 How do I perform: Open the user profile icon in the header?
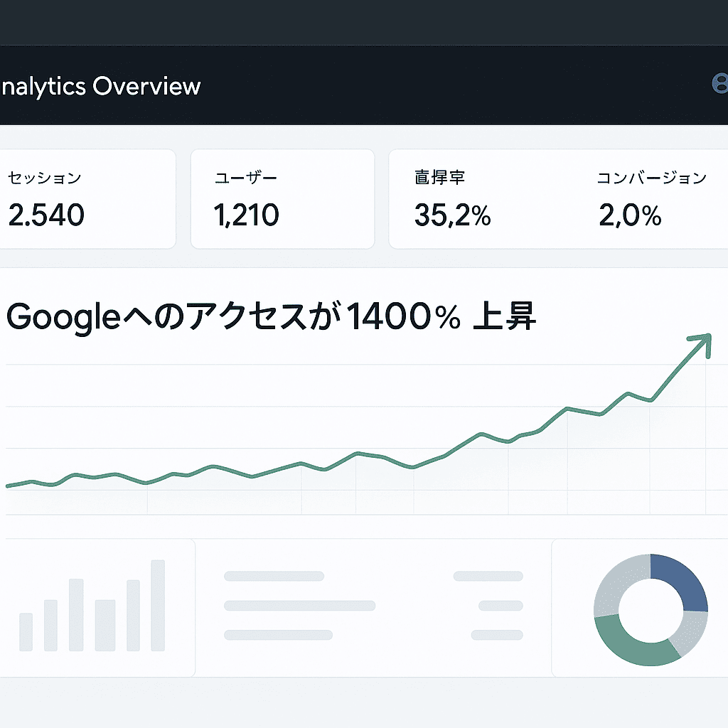click(x=720, y=84)
